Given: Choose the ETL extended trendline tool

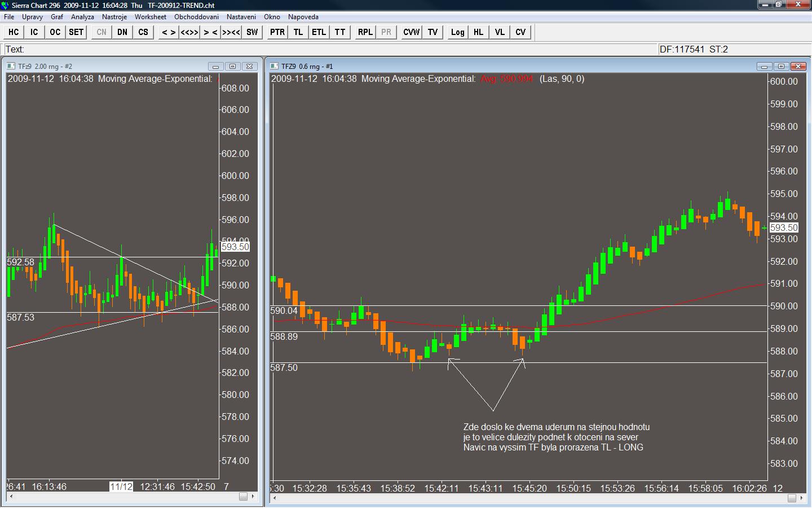Looking at the screenshot, I should pos(319,32).
